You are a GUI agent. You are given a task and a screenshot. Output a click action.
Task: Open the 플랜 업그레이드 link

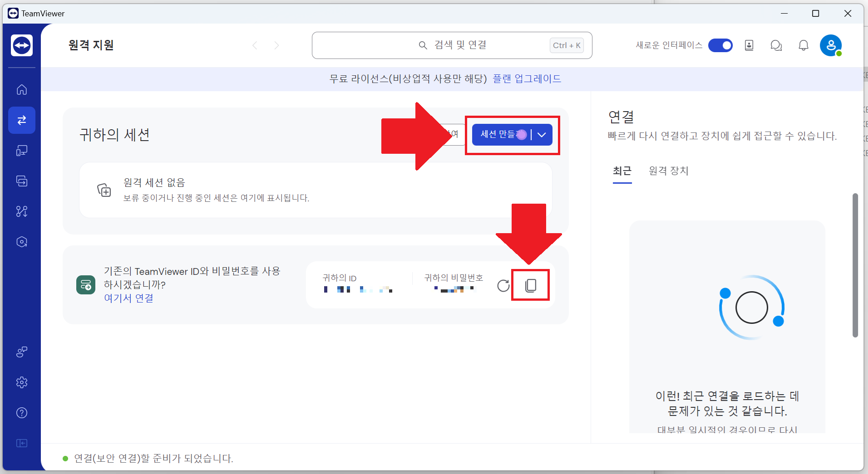point(527,79)
